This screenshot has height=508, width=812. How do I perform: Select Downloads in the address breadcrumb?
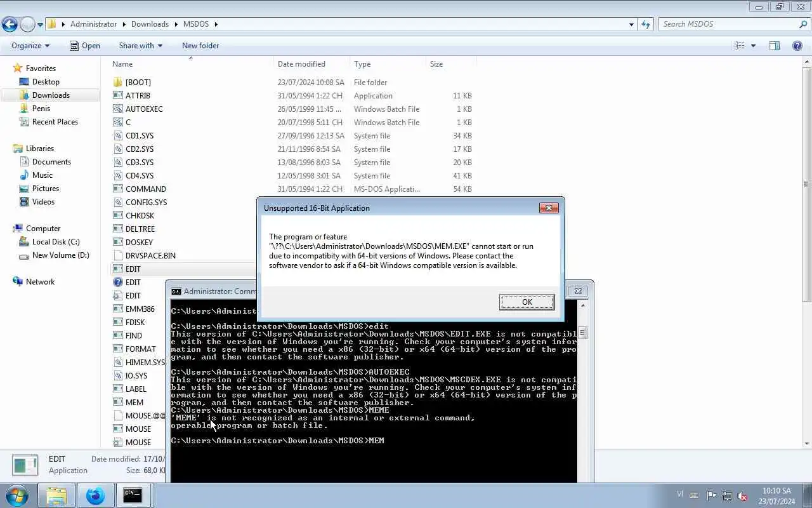(x=150, y=24)
